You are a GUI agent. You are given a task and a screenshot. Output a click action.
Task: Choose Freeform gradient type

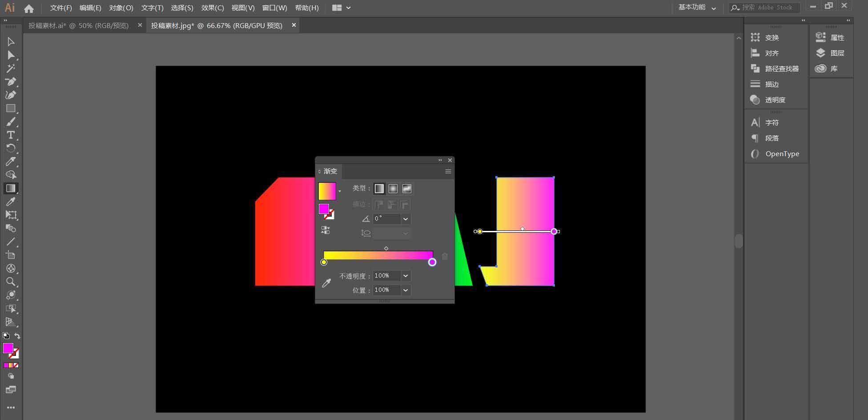point(407,189)
